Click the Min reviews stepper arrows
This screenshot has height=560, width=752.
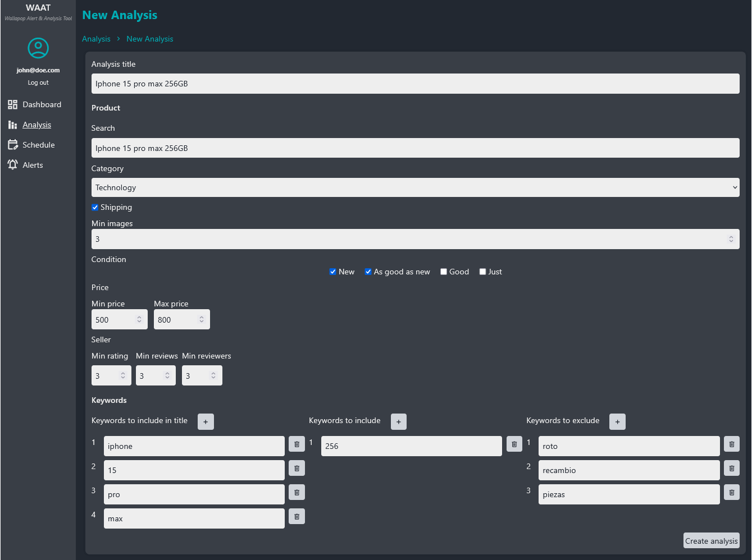[x=167, y=375]
